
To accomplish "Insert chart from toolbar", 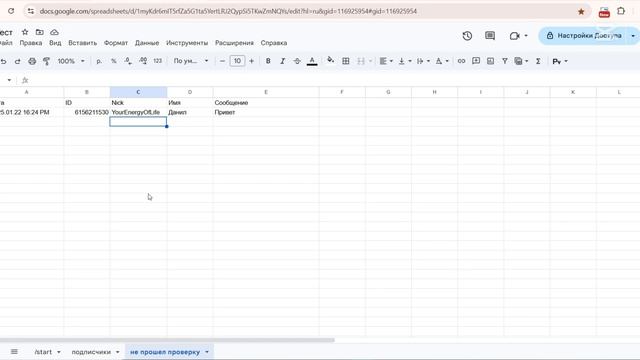I will 490,61.
